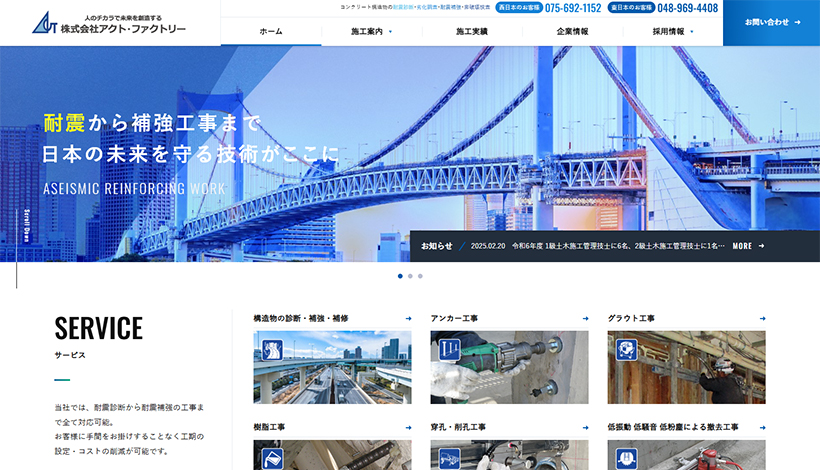Click the arrow beside 構造物の診断・補強・補修
Screen dimensions: 820x470
[408, 318]
